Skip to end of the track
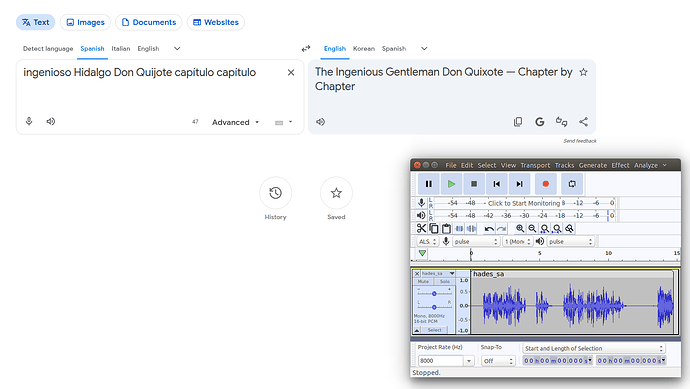690x389 pixels. pyautogui.click(x=519, y=184)
